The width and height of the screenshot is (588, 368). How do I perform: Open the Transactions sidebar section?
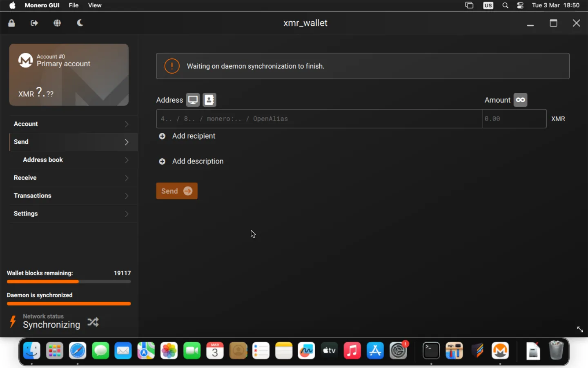pyautogui.click(x=73, y=196)
